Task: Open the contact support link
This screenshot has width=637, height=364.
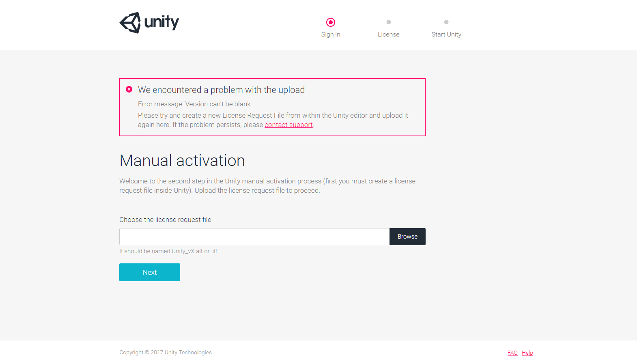Action: click(x=288, y=125)
